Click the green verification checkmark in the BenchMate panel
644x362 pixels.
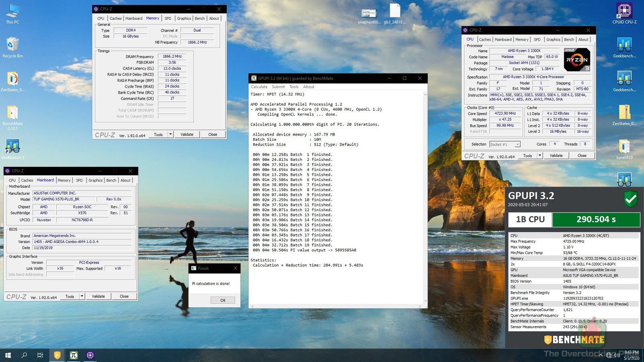(x=630, y=198)
